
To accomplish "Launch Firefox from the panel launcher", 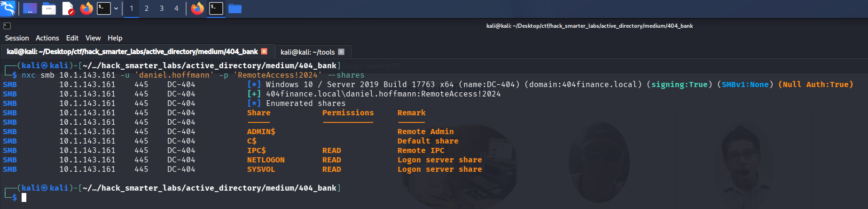I will coord(86,8).
